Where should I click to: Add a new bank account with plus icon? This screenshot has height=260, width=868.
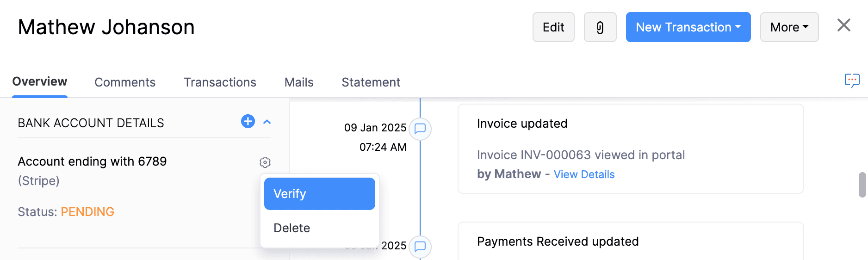tap(248, 121)
